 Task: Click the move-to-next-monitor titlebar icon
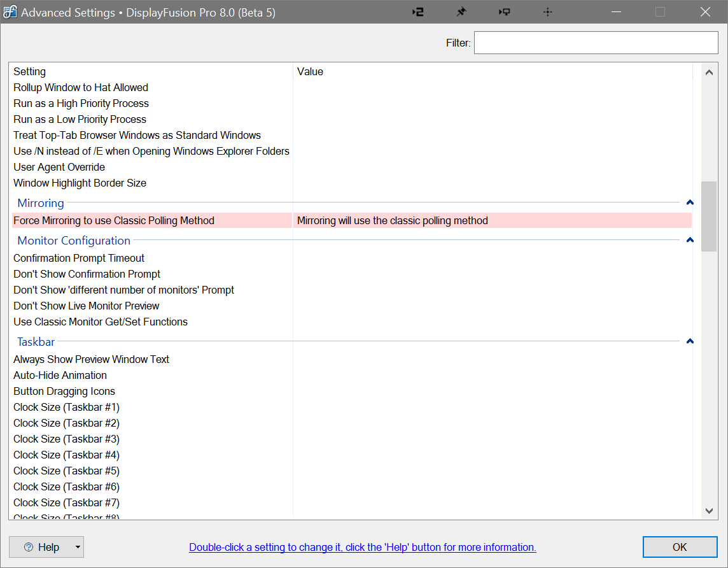505,12
